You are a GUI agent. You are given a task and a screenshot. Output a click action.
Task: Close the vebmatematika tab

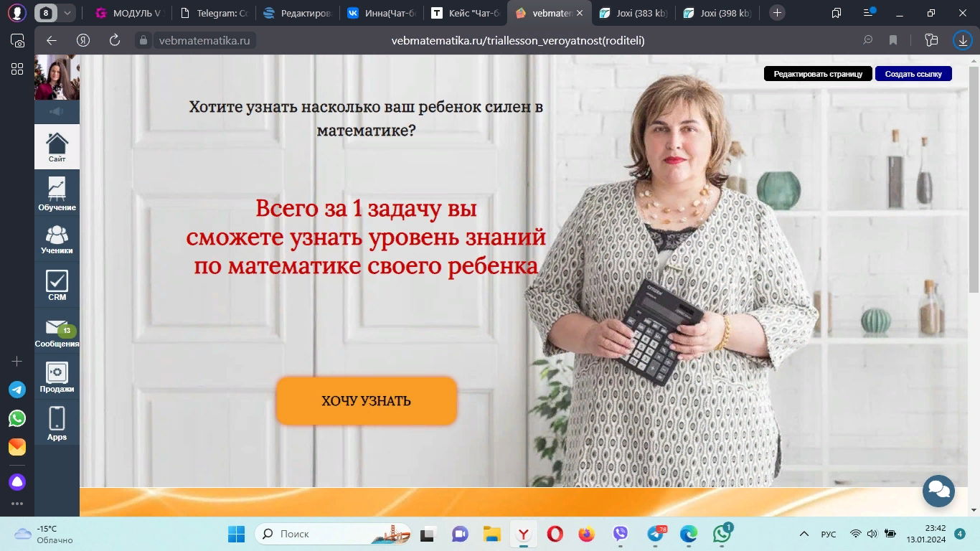point(580,13)
